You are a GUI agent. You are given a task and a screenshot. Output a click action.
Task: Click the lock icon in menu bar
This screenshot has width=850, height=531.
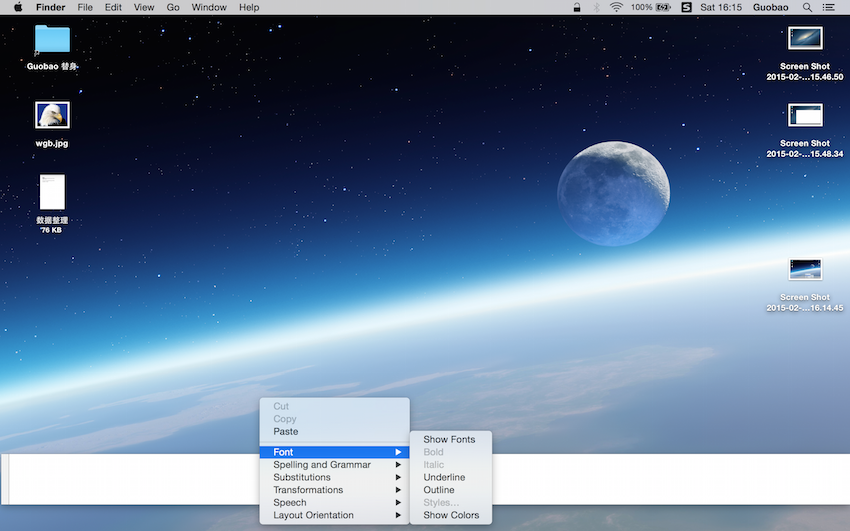577,7
